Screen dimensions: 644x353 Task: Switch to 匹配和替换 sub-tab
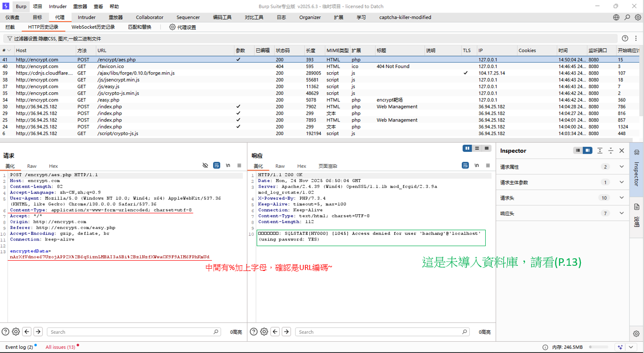click(x=140, y=27)
